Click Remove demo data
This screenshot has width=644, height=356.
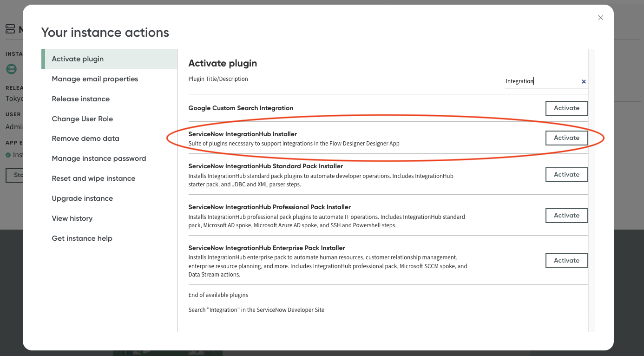[x=86, y=138]
